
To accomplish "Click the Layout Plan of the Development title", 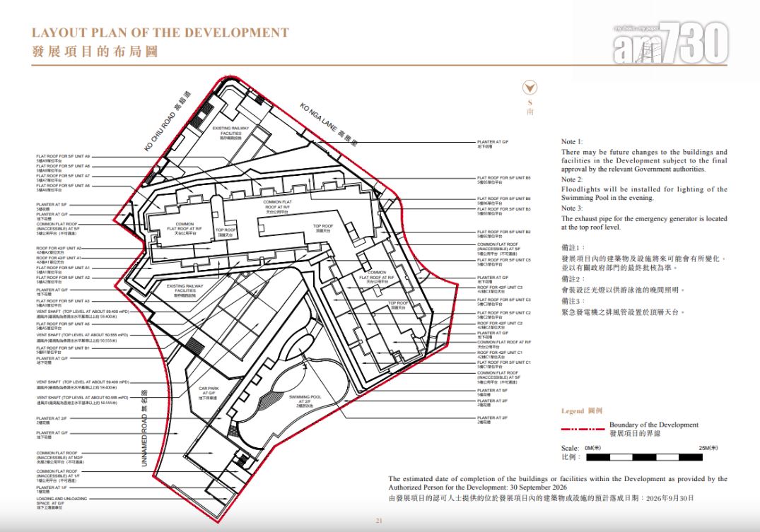I will tap(160, 32).
